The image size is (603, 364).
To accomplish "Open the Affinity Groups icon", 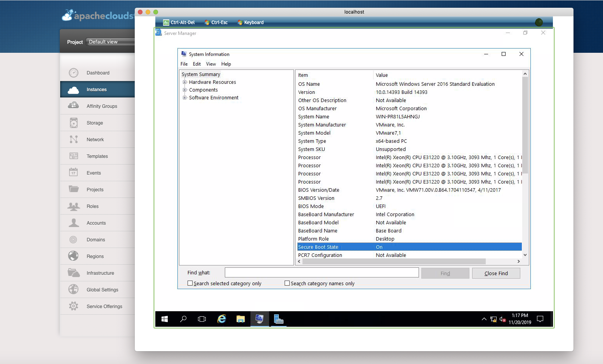I will point(73,106).
